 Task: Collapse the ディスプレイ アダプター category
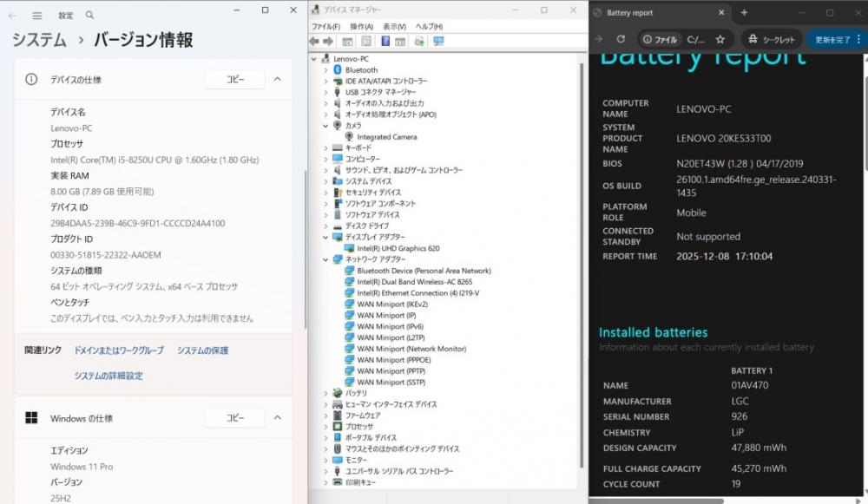click(x=325, y=237)
